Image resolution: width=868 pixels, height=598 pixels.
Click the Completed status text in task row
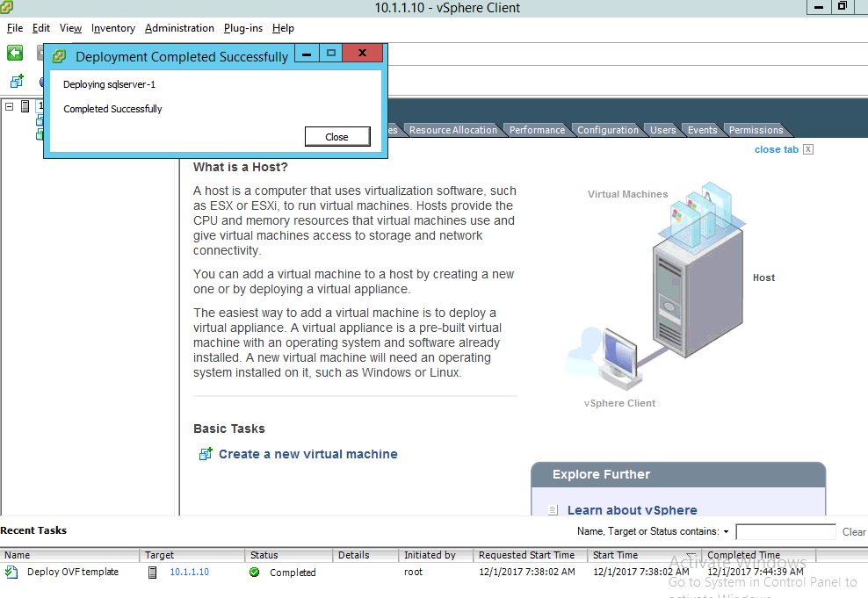click(293, 573)
